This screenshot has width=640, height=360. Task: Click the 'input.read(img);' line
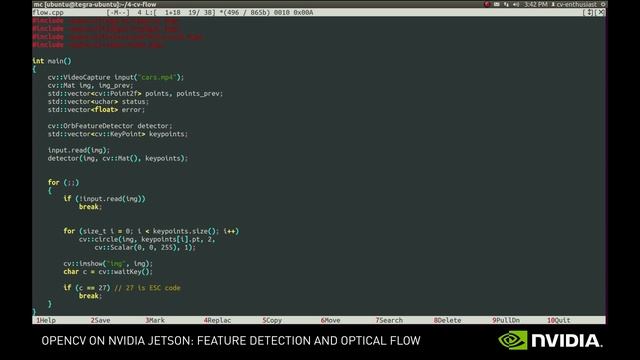tap(78, 150)
